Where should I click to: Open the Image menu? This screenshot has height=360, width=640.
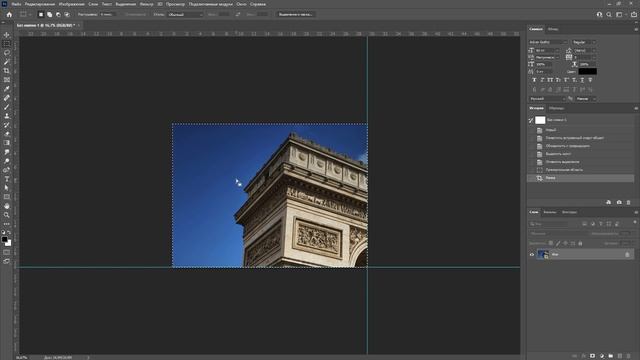click(x=71, y=4)
